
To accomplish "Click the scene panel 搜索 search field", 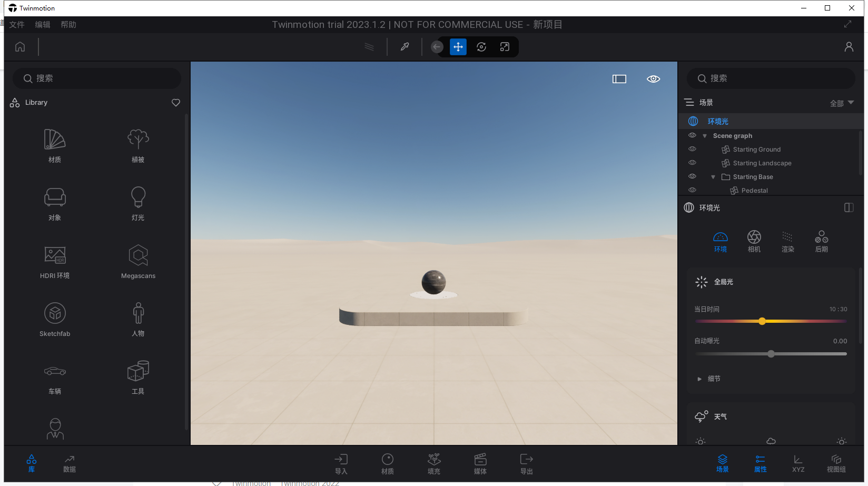I will pyautogui.click(x=771, y=78).
